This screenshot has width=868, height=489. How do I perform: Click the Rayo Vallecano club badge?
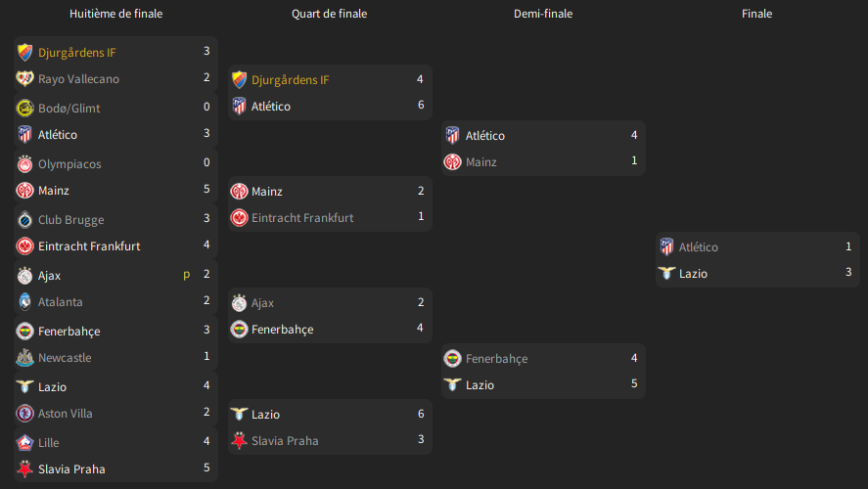pos(24,79)
